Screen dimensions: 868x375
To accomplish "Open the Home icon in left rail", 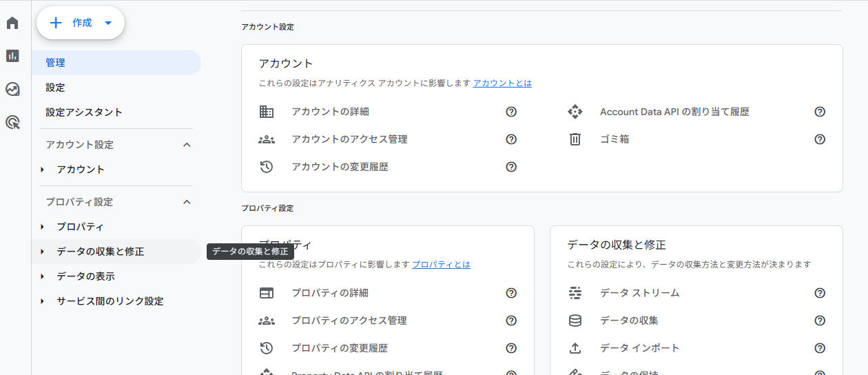I will (12, 23).
